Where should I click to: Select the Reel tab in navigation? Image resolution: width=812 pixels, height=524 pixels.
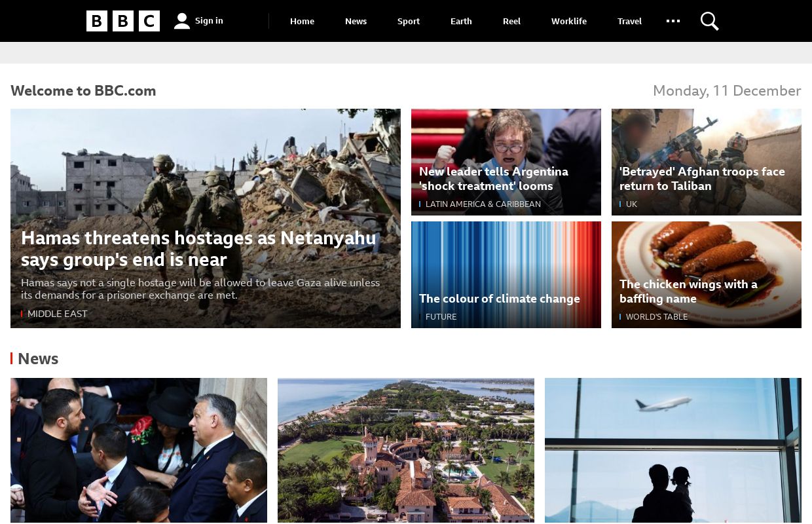click(x=511, y=21)
